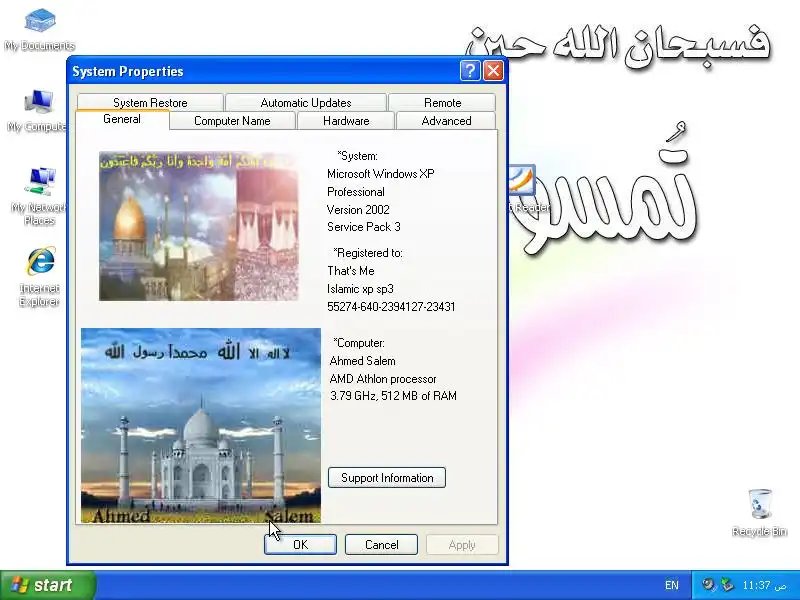800x600 pixels.
Task: Select the Reader icon behind dialog
Action: click(x=528, y=189)
